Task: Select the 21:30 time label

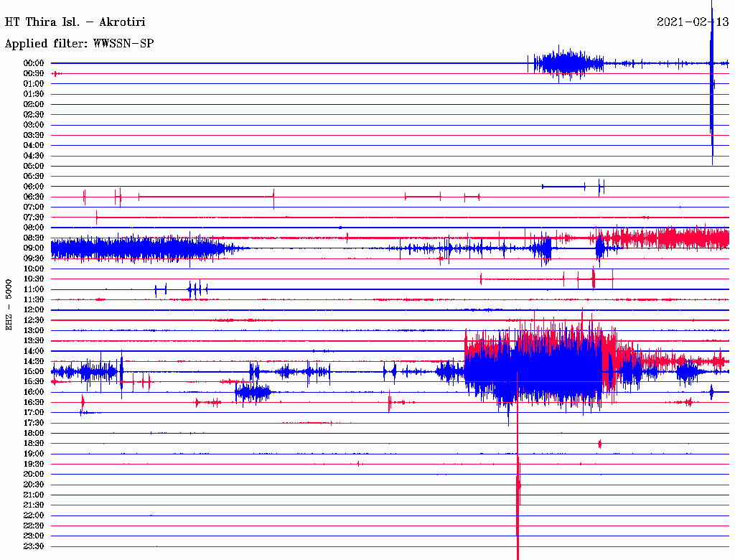Action: click(x=34, y=505)
